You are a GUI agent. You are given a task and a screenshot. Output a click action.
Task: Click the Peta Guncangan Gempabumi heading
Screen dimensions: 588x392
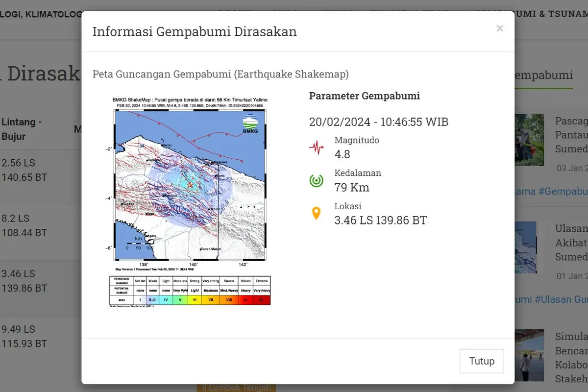coord(220,74)
